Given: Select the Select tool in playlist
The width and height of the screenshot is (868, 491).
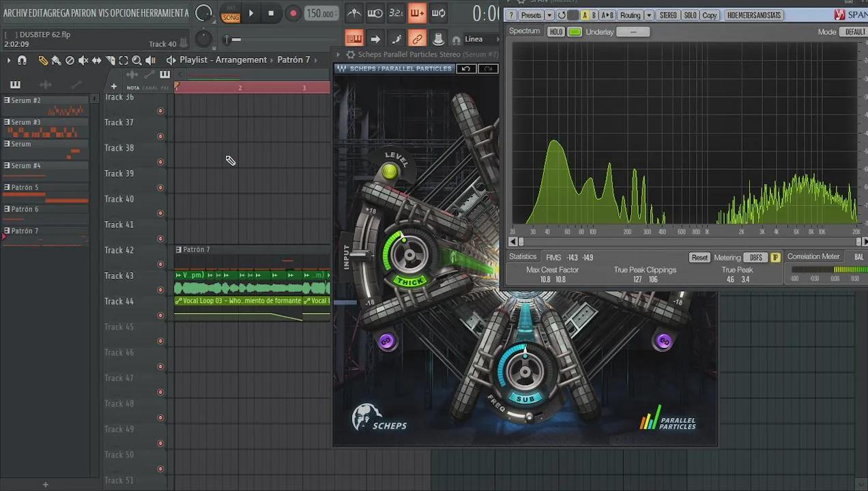Looking at the screenshot, I should [x=124, y=60].
